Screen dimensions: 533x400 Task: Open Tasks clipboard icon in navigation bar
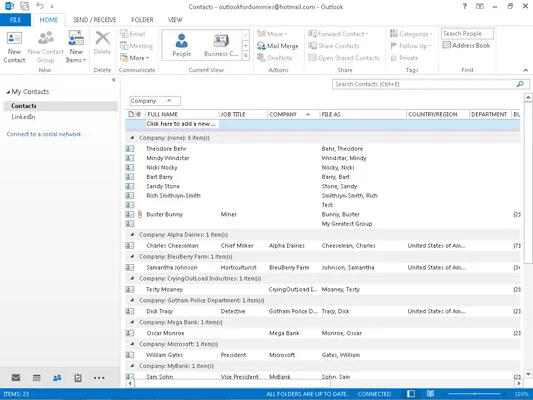(78, 378)
